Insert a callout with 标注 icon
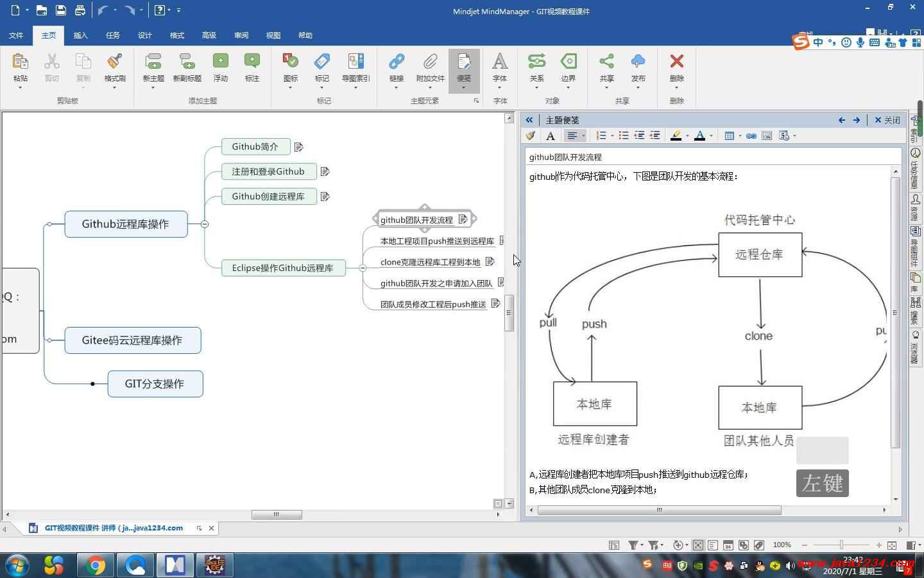This screenshot has height=578, width=924. pos(252,61)
